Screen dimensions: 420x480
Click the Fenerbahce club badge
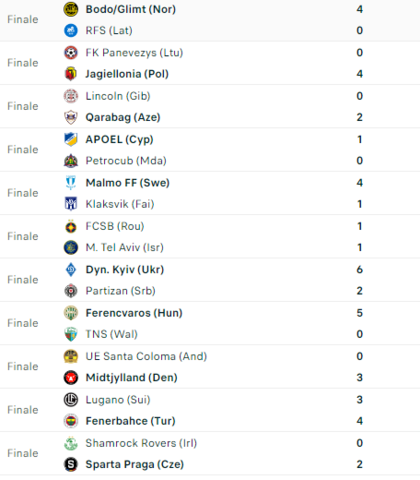tap(71, 421)
